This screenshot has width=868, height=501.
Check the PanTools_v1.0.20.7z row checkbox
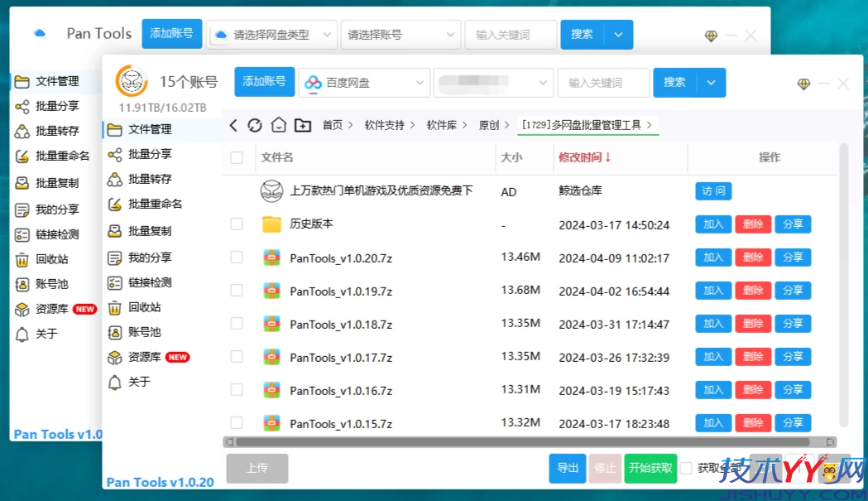(x=237, y=258)
